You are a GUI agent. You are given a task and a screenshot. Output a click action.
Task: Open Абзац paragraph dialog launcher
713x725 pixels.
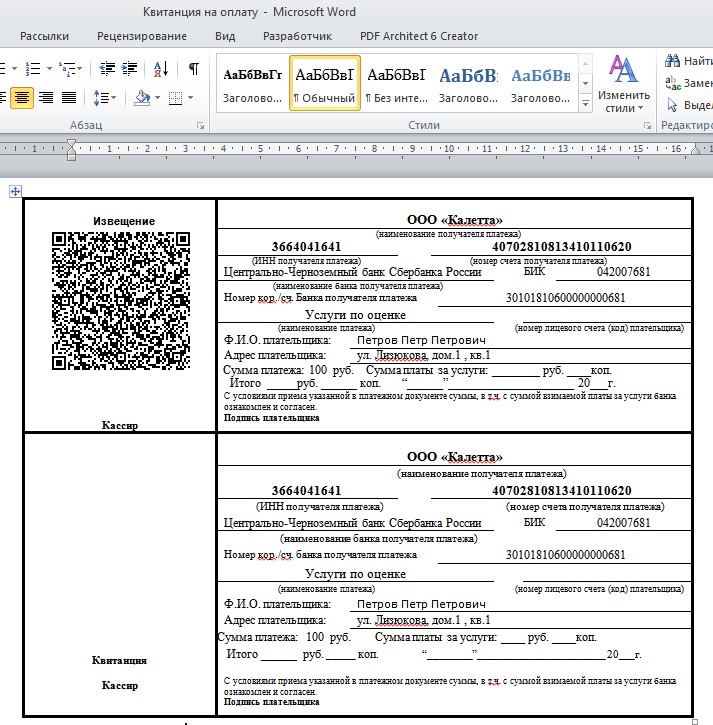(200, 125)
